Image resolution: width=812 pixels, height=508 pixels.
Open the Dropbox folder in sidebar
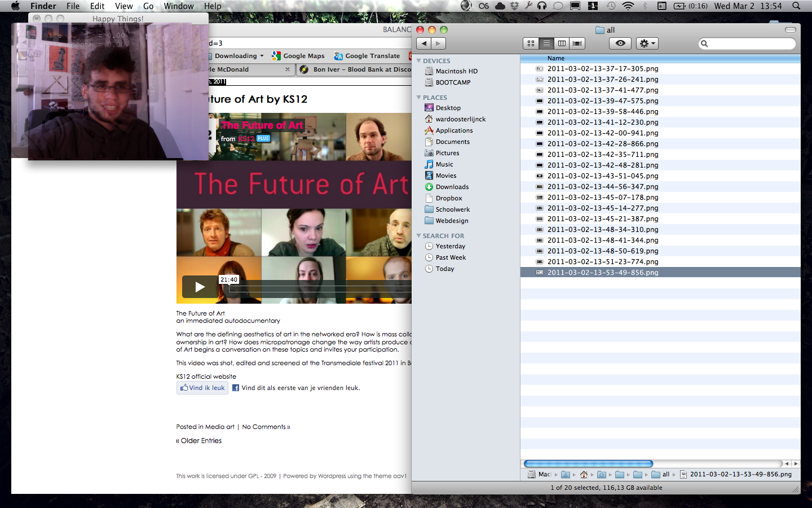pos(449,198)
